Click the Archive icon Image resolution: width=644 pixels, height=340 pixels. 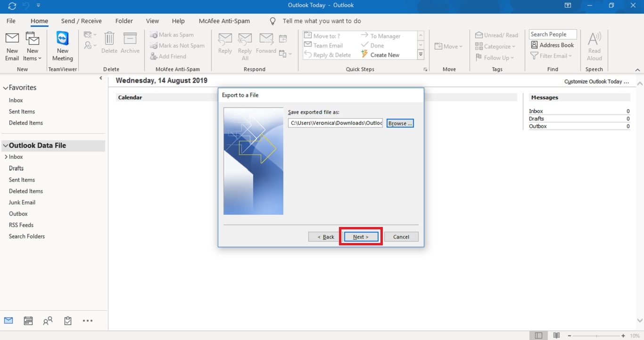point(130,43)
